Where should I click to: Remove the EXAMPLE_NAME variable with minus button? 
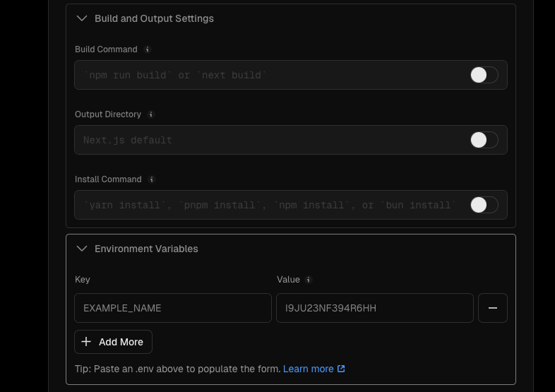click(x=493, y=308)
